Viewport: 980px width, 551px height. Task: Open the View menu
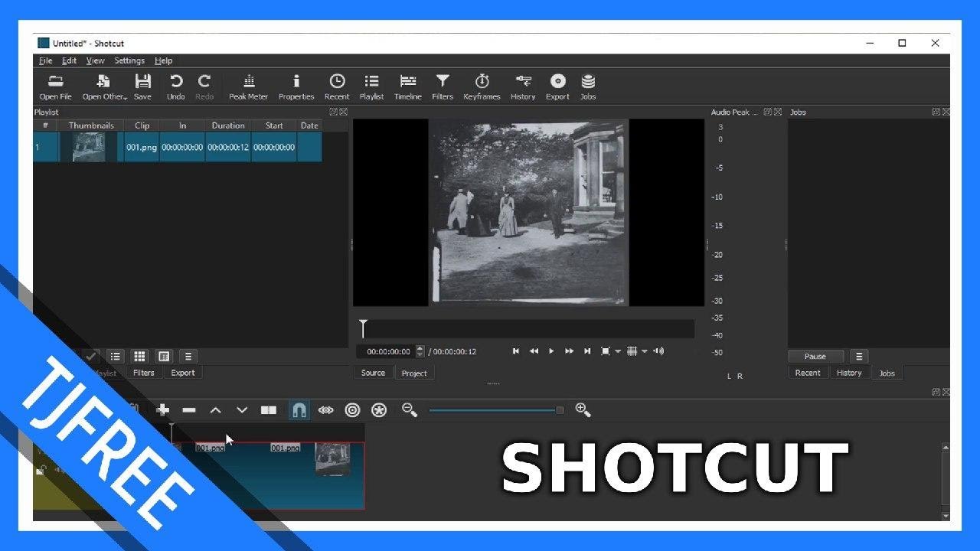pos(96,60)
